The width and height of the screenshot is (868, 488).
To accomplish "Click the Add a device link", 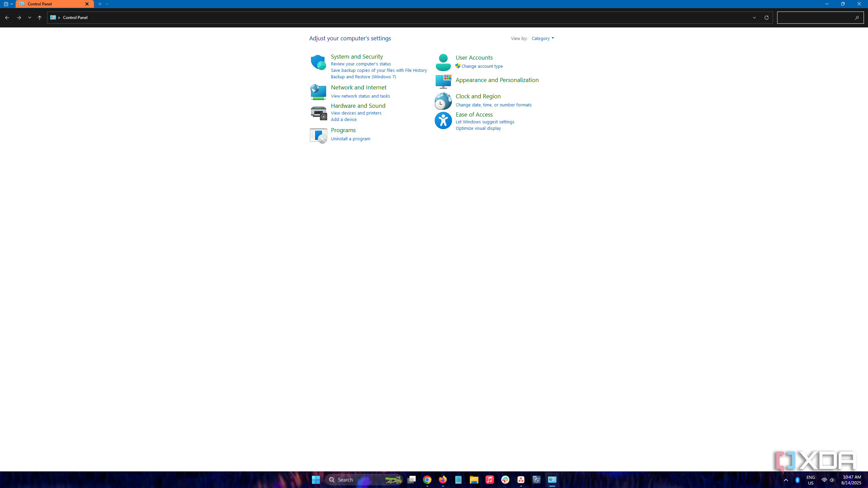I will (344, 119).
